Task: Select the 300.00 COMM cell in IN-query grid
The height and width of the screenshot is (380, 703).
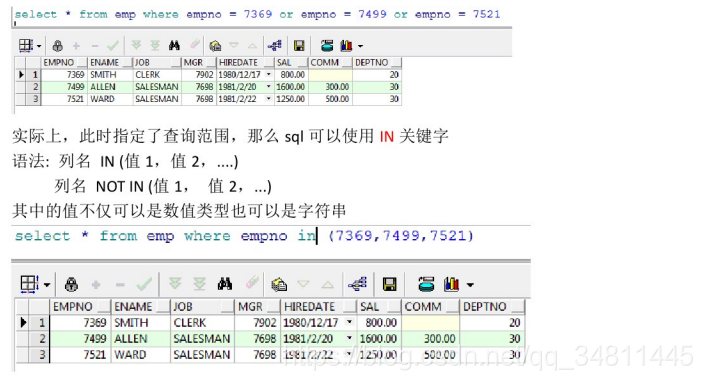Action: pos(430,338)
